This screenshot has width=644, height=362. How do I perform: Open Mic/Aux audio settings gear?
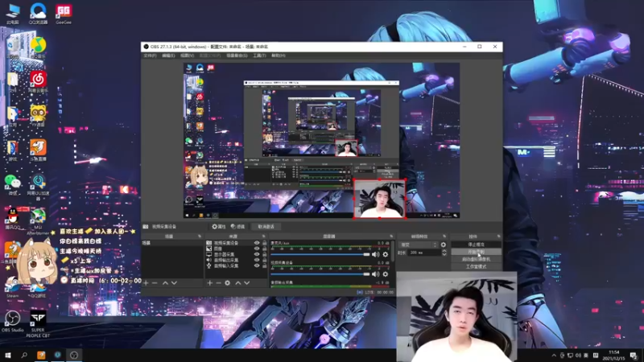coord(386,254)
